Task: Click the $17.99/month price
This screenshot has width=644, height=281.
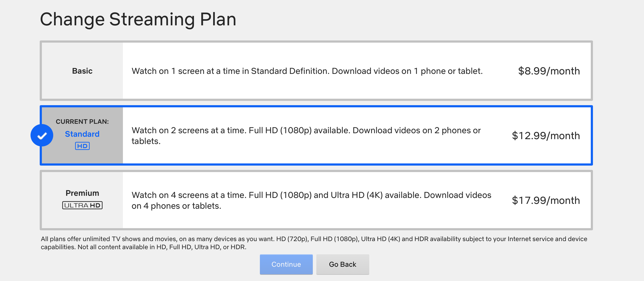Action: click(x=546, y=200)
